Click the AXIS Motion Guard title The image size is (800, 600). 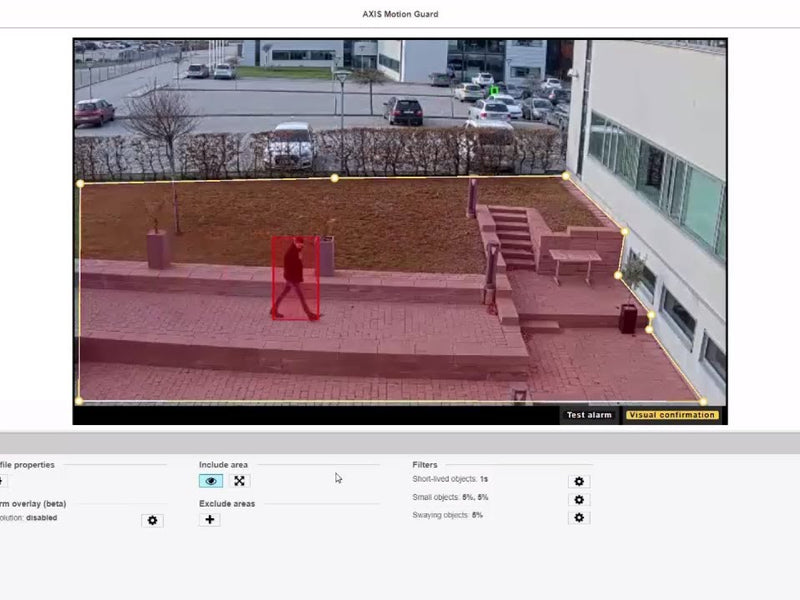pyautogui.click(x=400, y=14)
